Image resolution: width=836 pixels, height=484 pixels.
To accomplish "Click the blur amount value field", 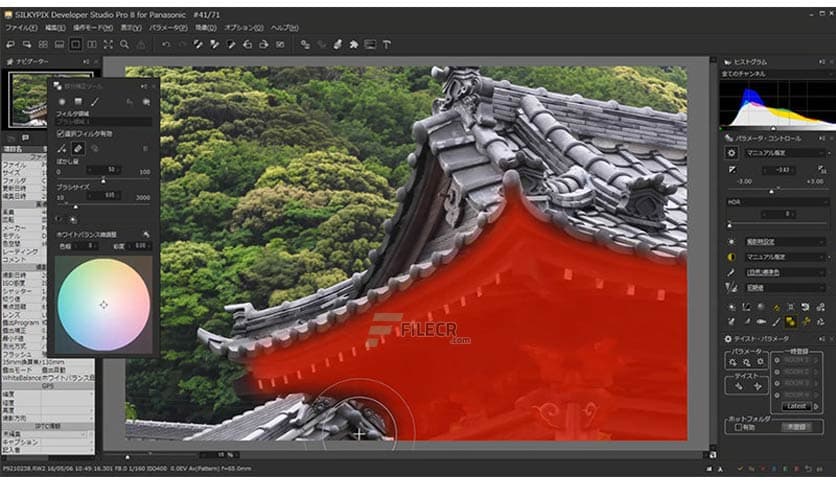I will pyautogui.click(x=104, y=170).
